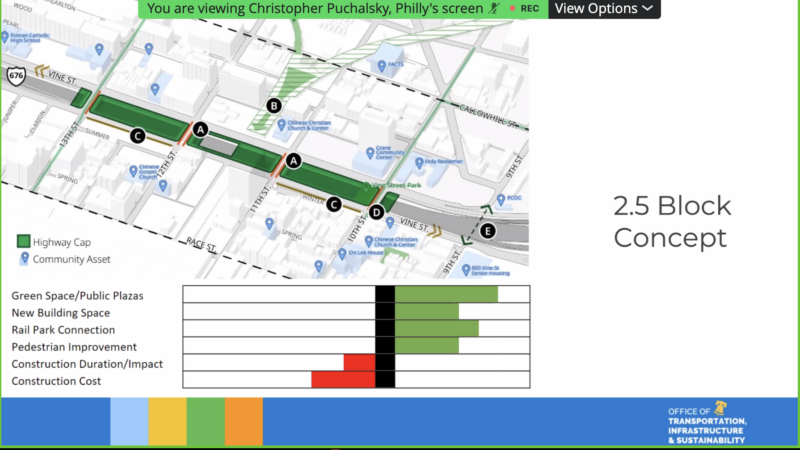This screenshot has height=450, width=800.
Task: Click the VINE ST. label near 676 shield
Action: point(62,77)
